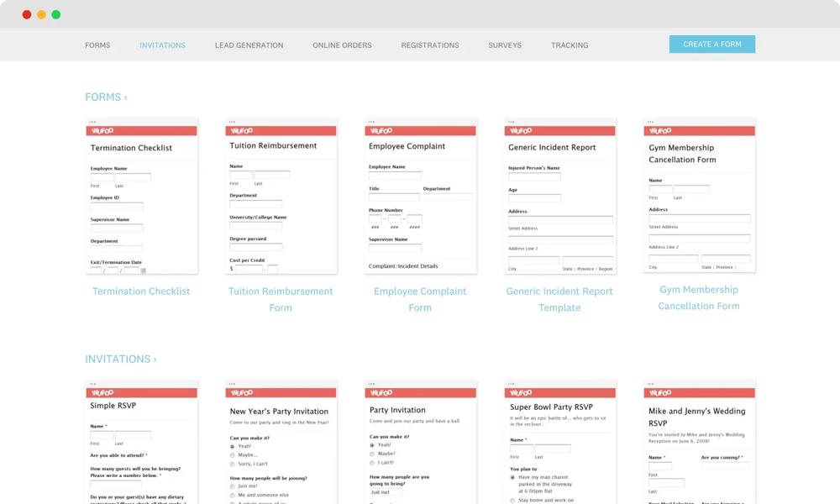Click the yellow minimize window button

click(41, 14)
